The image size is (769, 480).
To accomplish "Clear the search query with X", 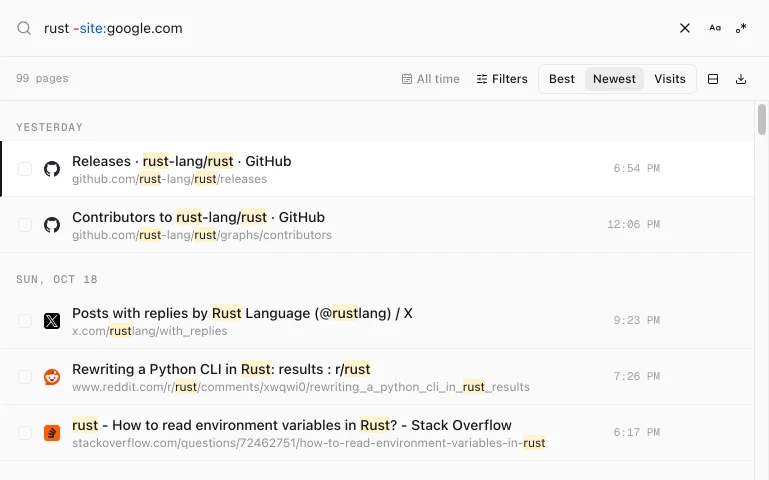I will (x=685, y=28).
